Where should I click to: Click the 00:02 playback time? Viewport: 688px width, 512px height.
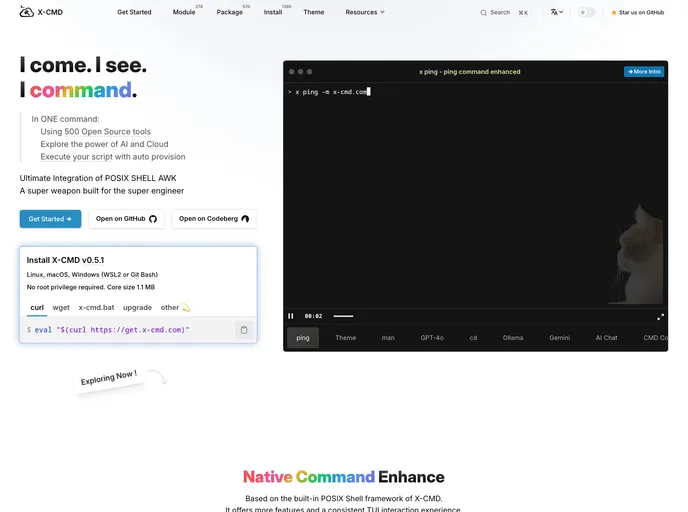tap(313, 316)
